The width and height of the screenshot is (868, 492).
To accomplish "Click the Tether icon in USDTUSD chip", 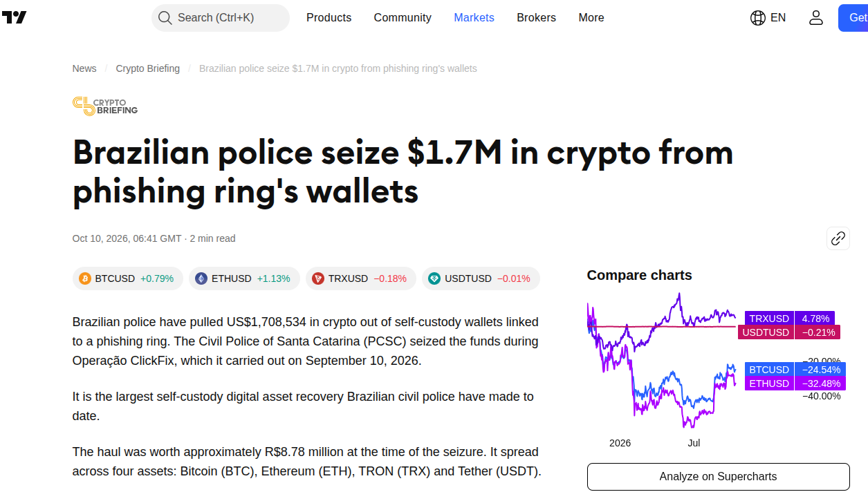I will point(434,278).
